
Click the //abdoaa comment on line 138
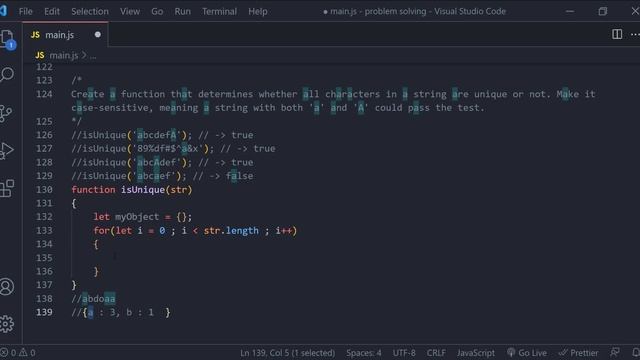coord(93,299)
